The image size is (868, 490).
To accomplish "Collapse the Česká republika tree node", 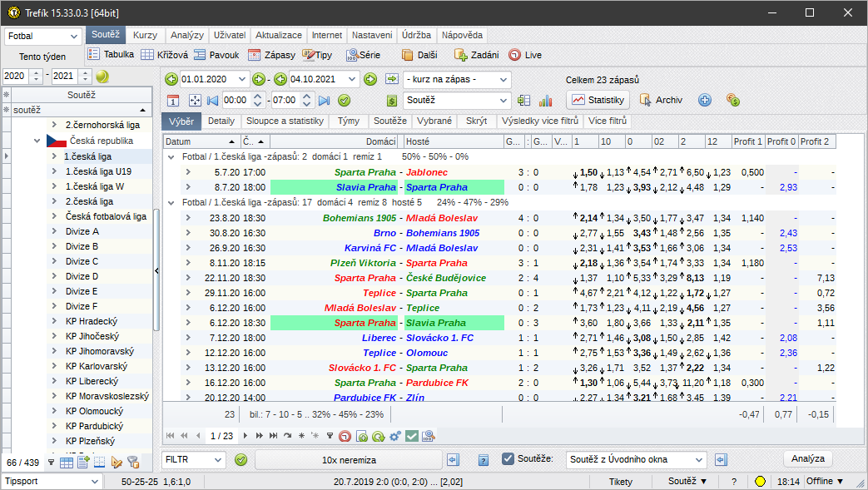I will coord(37,141).
